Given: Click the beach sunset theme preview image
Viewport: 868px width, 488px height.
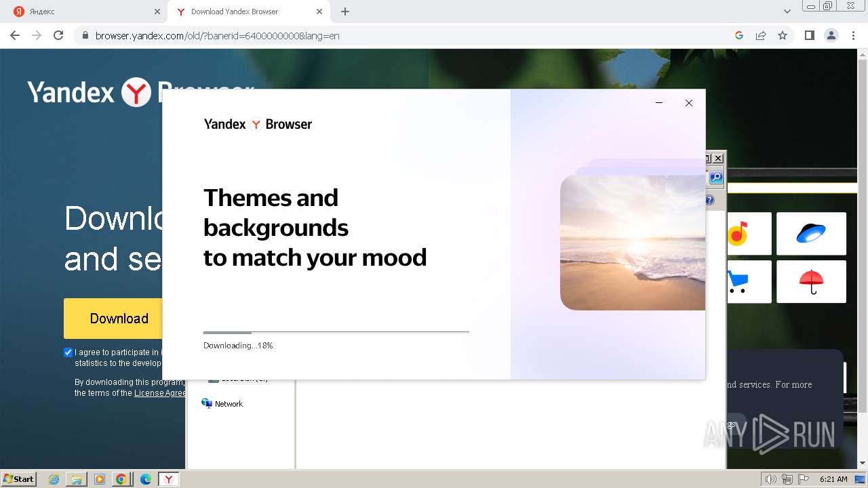Looking at the screenshot, I should pyautogui.click(x=633, y=243).
